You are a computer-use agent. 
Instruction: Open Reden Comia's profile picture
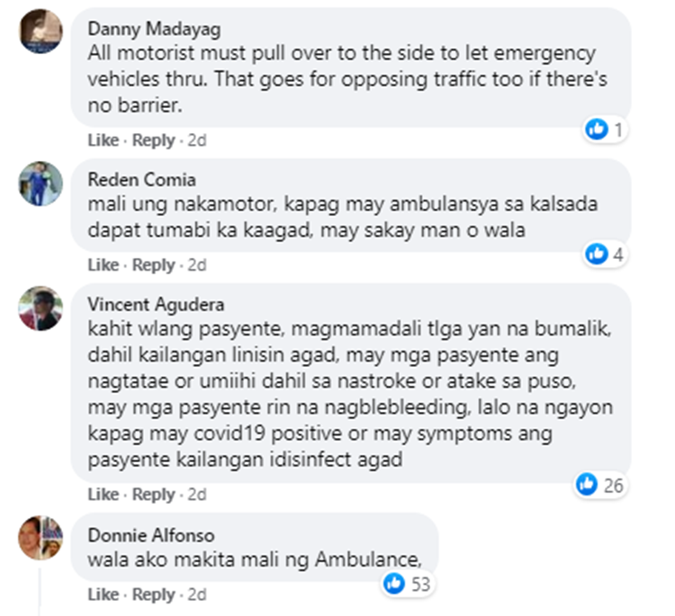[x=40, y=183]
